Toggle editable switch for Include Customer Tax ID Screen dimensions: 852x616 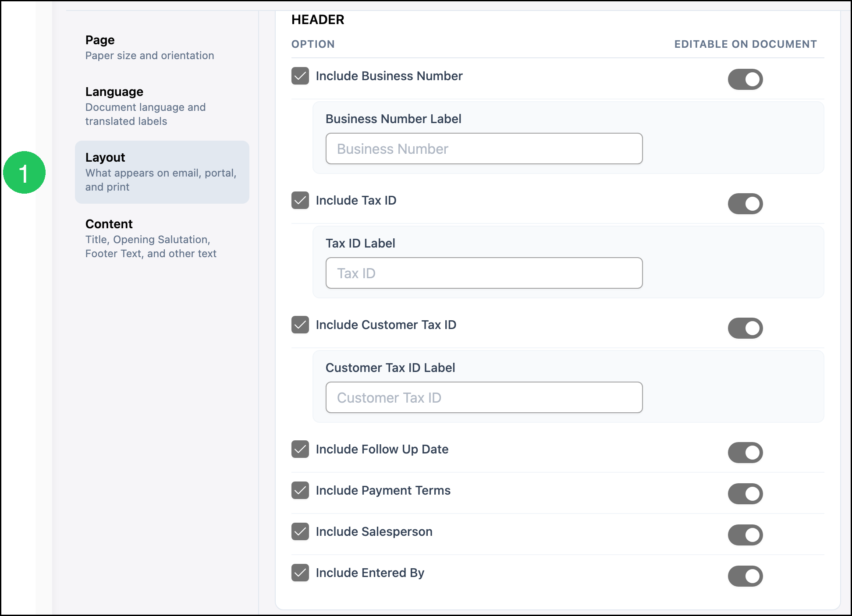[745, 328]
